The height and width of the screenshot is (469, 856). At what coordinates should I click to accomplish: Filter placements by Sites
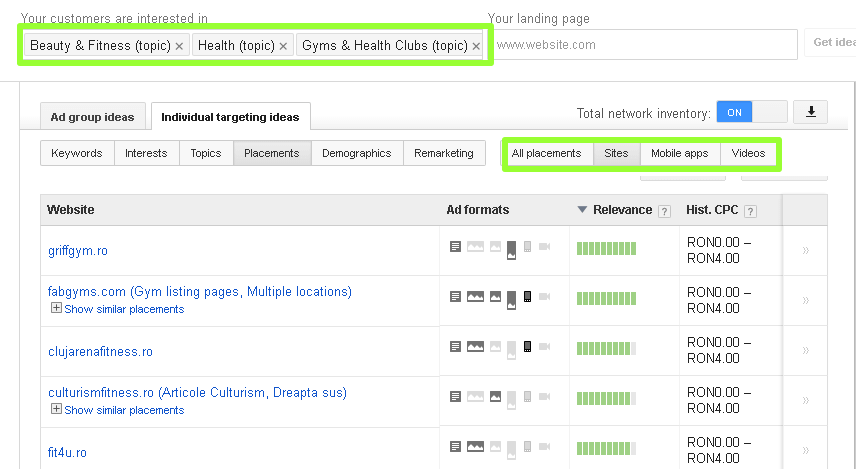coord(616,153)
